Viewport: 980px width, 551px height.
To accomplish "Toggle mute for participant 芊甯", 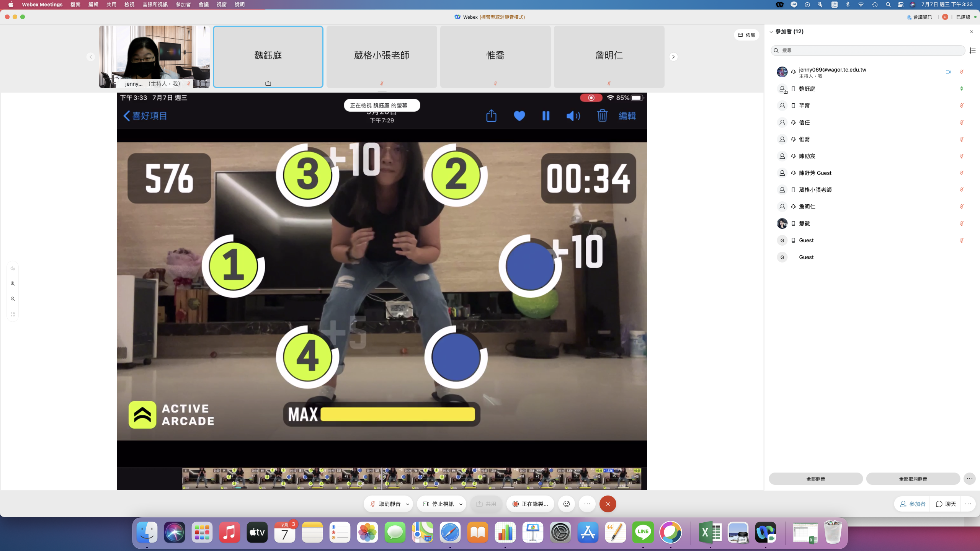I will pyautogui.click(x=961, y=106).
